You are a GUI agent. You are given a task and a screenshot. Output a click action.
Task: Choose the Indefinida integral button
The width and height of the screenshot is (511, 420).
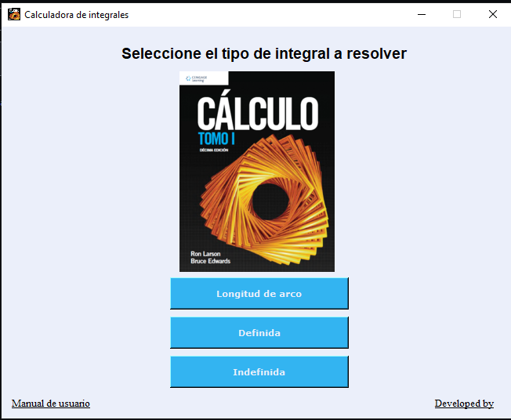(x=259, y=371)
